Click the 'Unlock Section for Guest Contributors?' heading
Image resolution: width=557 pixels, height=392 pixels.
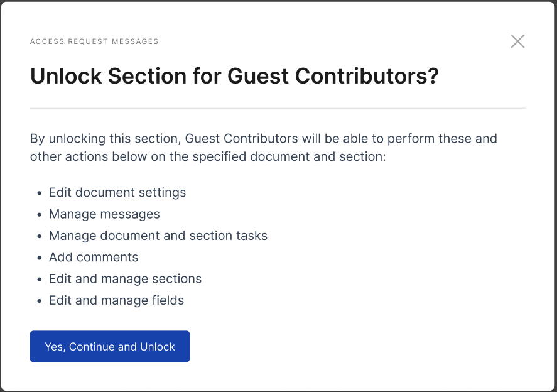point(234,76)
